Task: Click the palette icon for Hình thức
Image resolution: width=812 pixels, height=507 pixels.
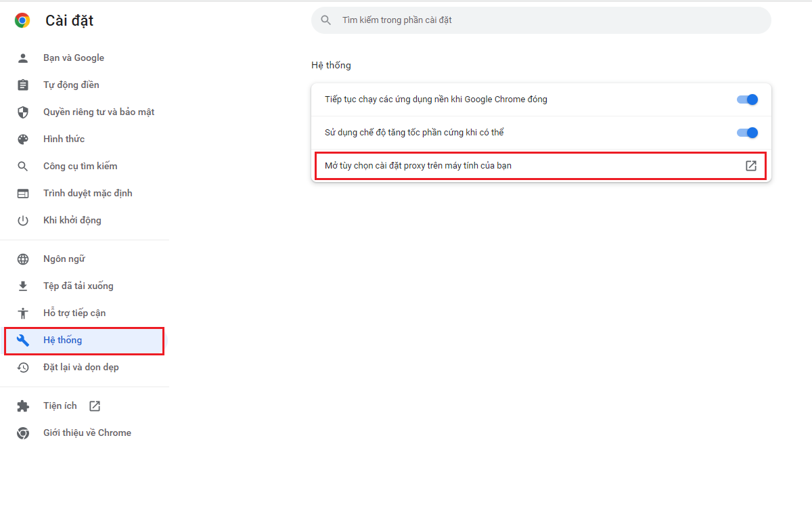Action: (x=23, y=139)
